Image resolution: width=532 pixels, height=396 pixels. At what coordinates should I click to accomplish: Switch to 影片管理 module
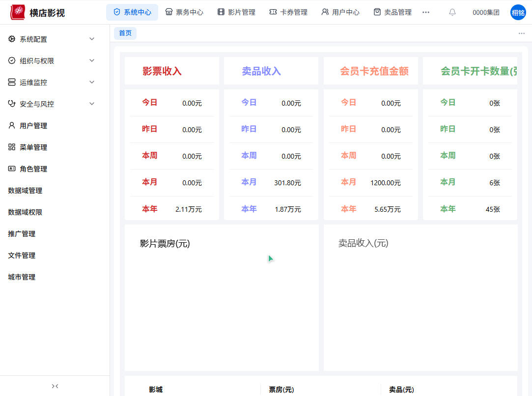point(236,12)
